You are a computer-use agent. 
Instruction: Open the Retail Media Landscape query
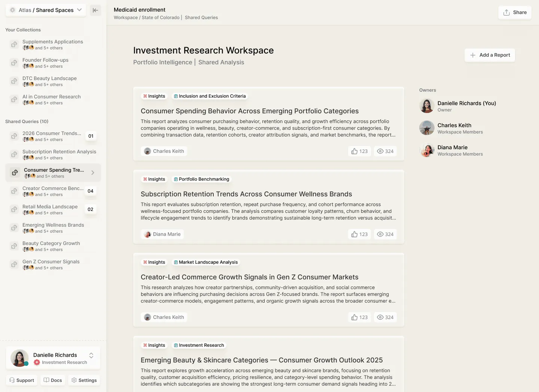[53, 209]
